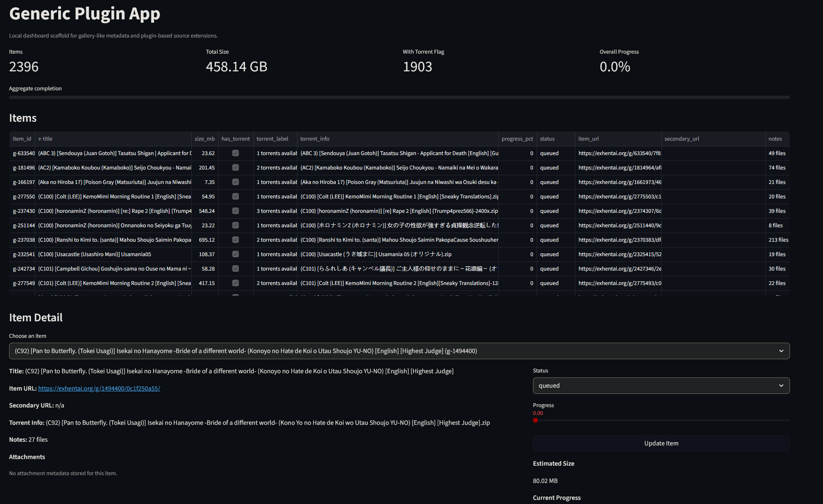
Task: Select the g-251144 item_id cell
Action: click(24, 225)
